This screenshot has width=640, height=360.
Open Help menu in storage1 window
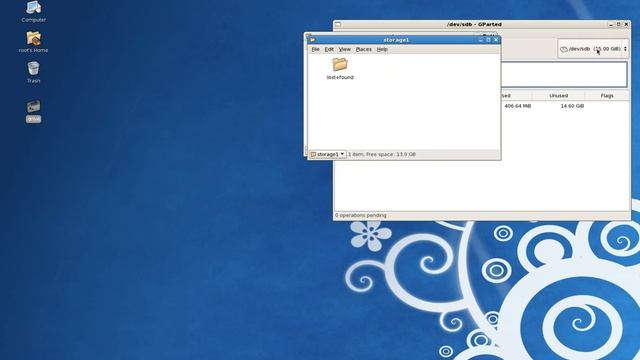(x=382, y=49)
